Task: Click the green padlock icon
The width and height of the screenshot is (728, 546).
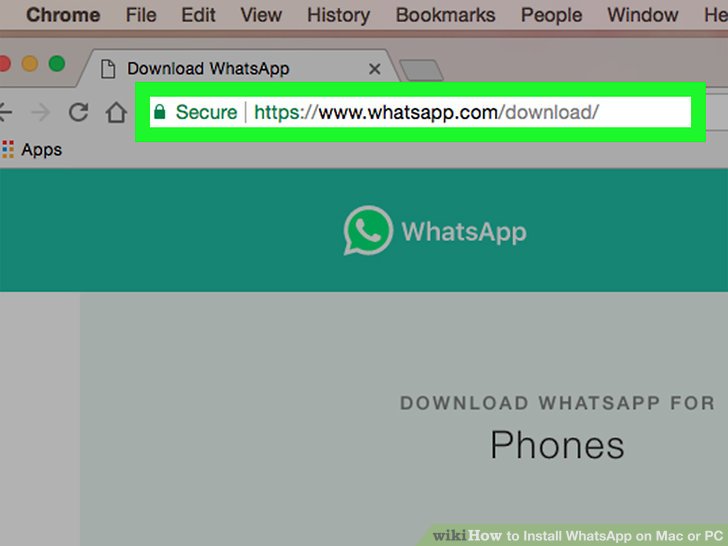Action: 160,111
